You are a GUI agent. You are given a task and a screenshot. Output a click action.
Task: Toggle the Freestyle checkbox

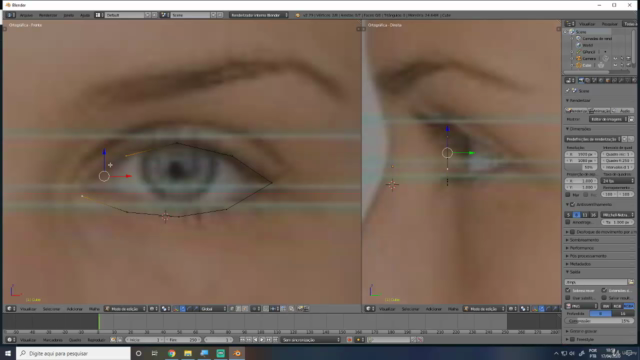(573, 340)
